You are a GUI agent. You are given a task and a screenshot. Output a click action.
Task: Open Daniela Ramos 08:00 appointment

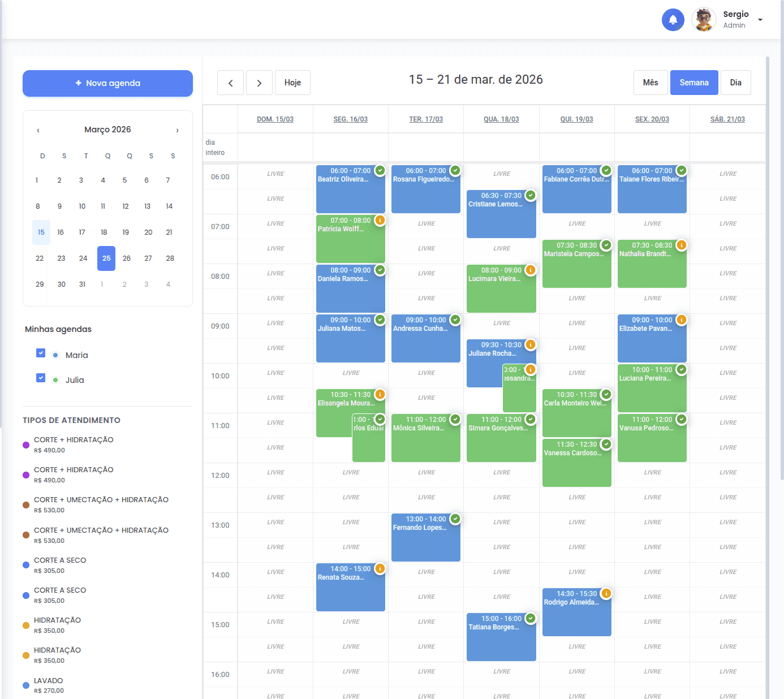pyautogui.click(x=351, y=288)
